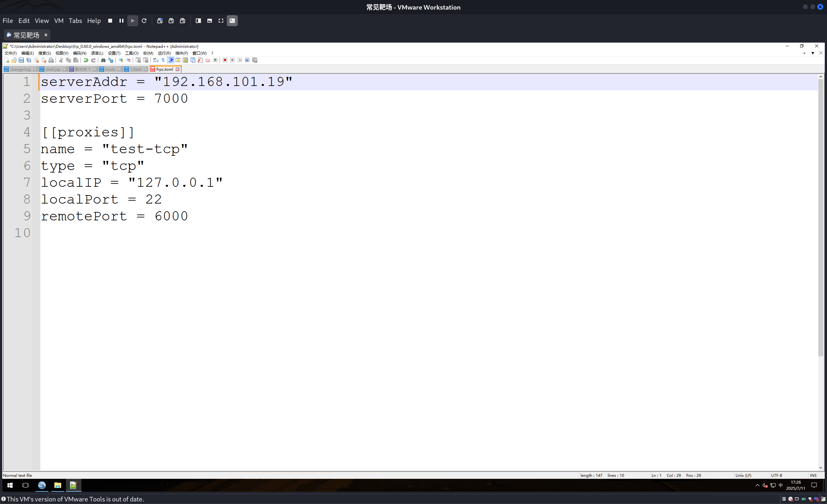827x504 pixels.
Task: Start macro recording with red dot icon
Action: (225, 60)
